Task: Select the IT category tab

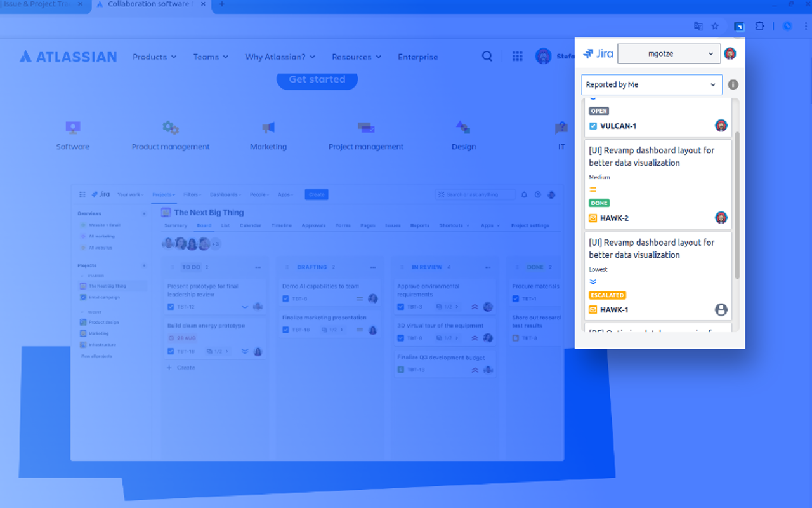Action: click(561, 136)
